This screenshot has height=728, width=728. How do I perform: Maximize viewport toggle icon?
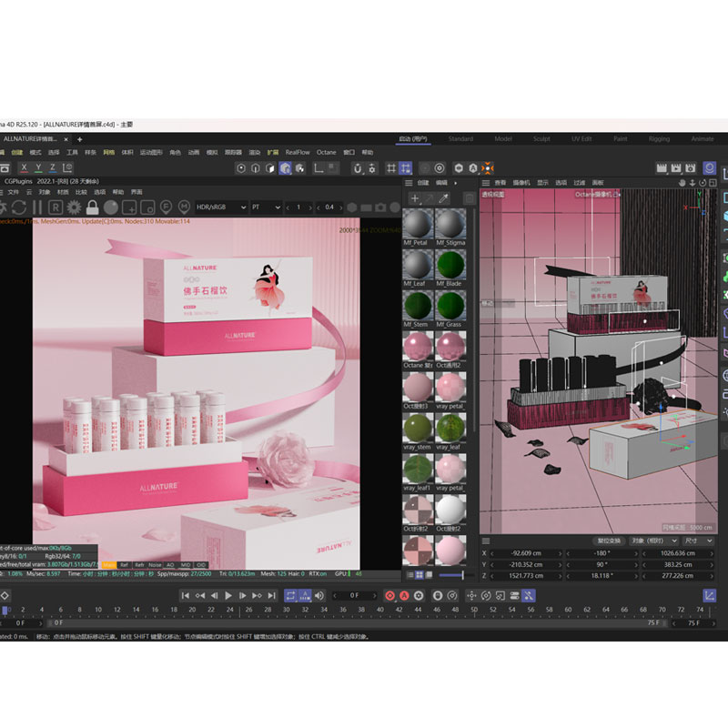713,183
